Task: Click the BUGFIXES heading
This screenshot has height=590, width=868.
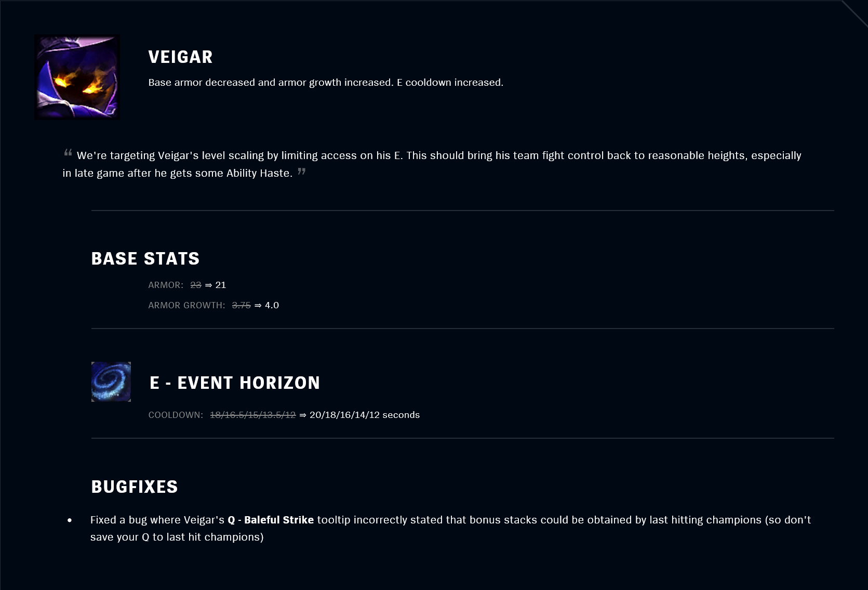Action: tap(135, 487)
